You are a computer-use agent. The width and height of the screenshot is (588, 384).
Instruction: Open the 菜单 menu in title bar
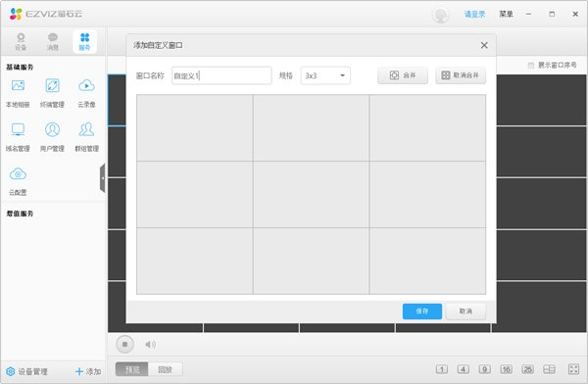(x=506, y=15)
